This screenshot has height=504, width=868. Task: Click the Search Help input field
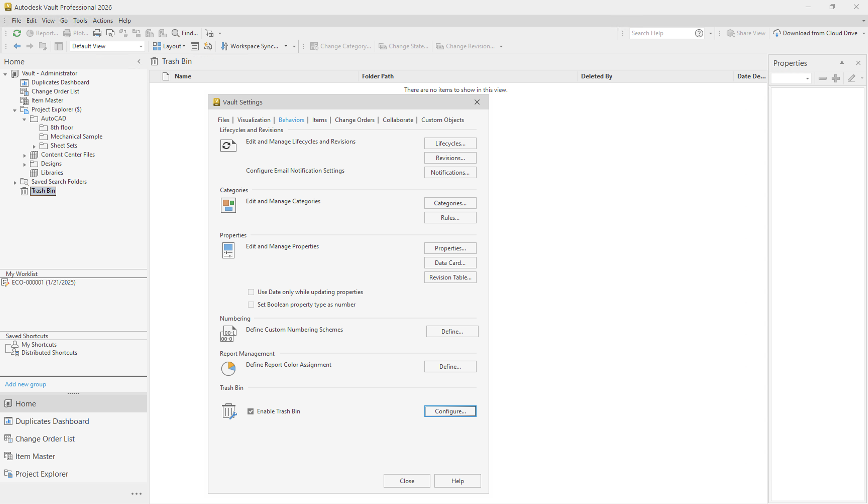point(661,33)
